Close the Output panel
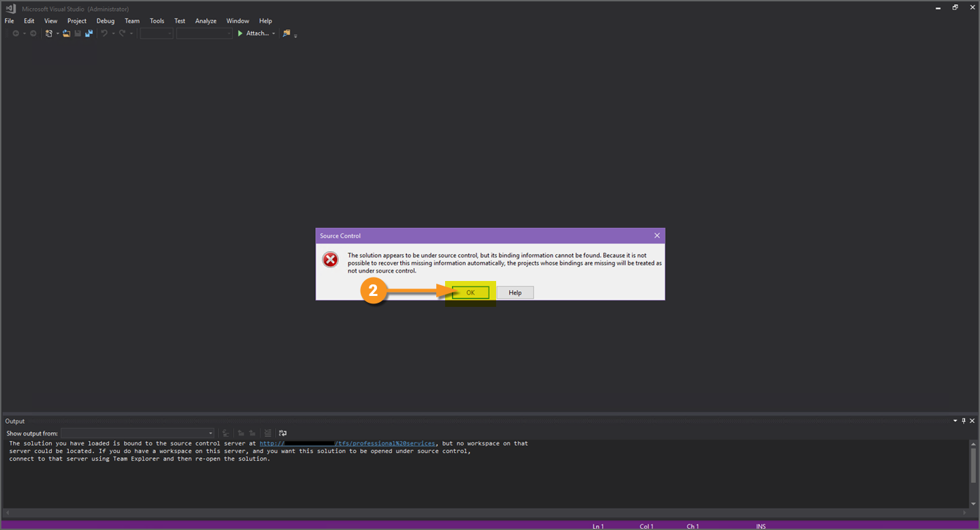This screenshot has width=980, height=530. point(973,421)
